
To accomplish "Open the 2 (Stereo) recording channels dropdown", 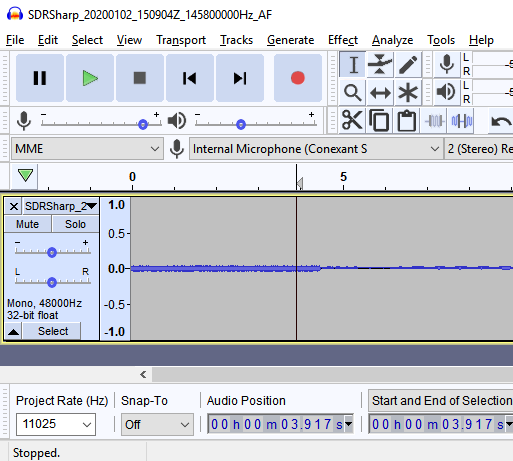I will point(479,149).
